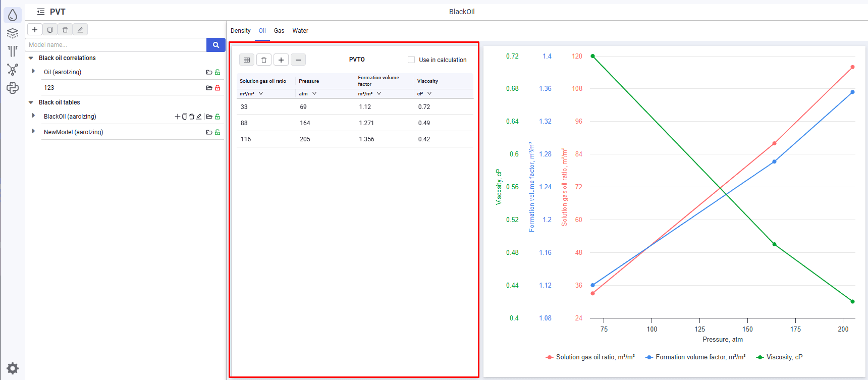Open the well tubing module in the sidebar

point(13,51)
